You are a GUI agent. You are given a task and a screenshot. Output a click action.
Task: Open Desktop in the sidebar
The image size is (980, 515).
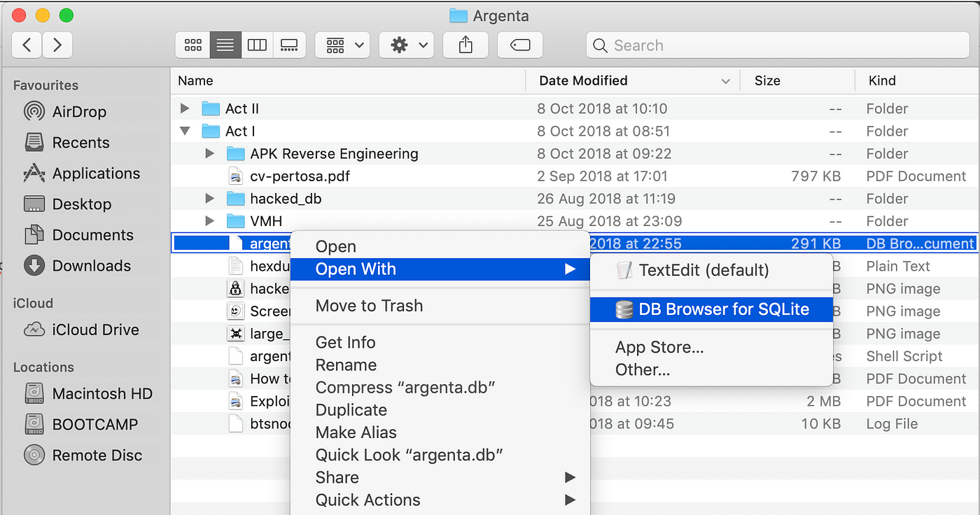coord(67,204)
